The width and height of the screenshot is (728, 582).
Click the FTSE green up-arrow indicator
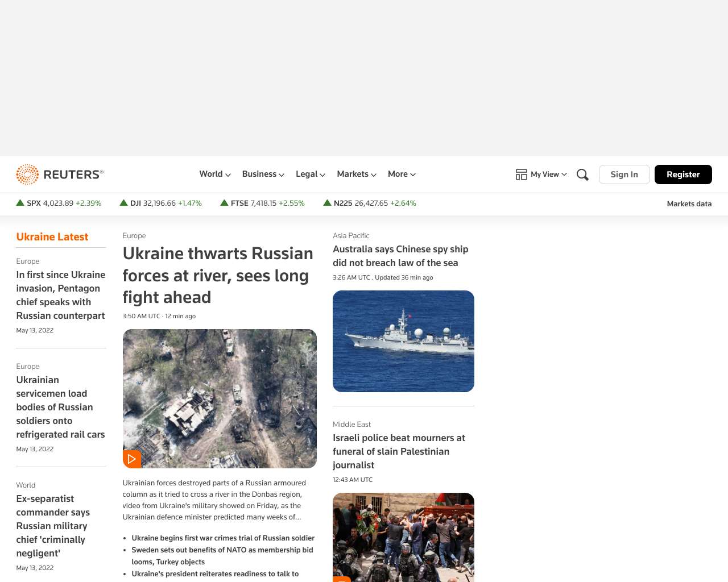click(x=224, y=203)
